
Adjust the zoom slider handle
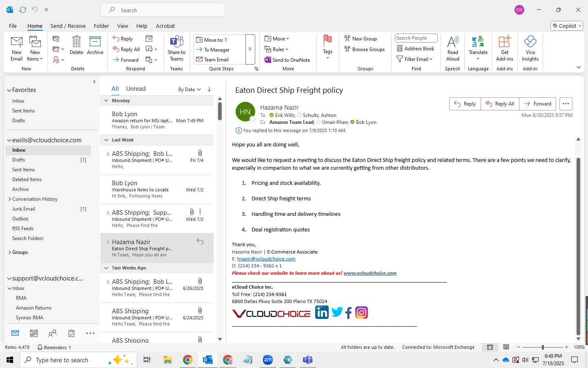point(543,347)
